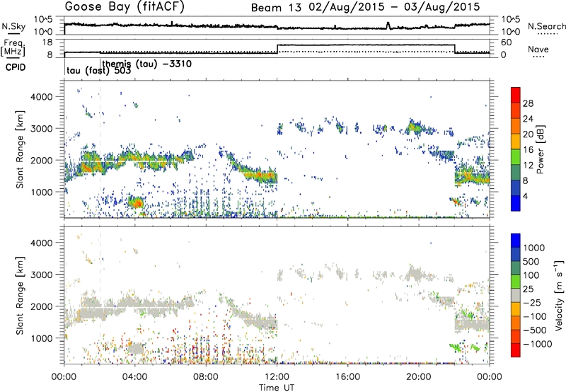
Task: Click the raised frequency step line after 12:00
Action: [x=366, y=45]
